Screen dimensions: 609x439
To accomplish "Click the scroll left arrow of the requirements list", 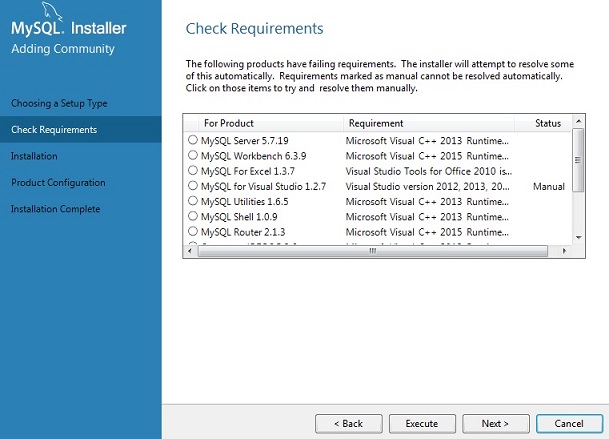I will [x=190, y=251].
